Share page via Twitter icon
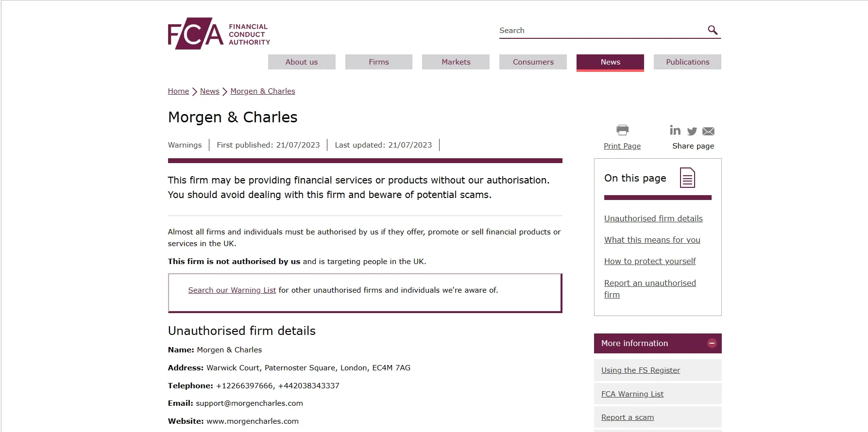 coord(692,131)
